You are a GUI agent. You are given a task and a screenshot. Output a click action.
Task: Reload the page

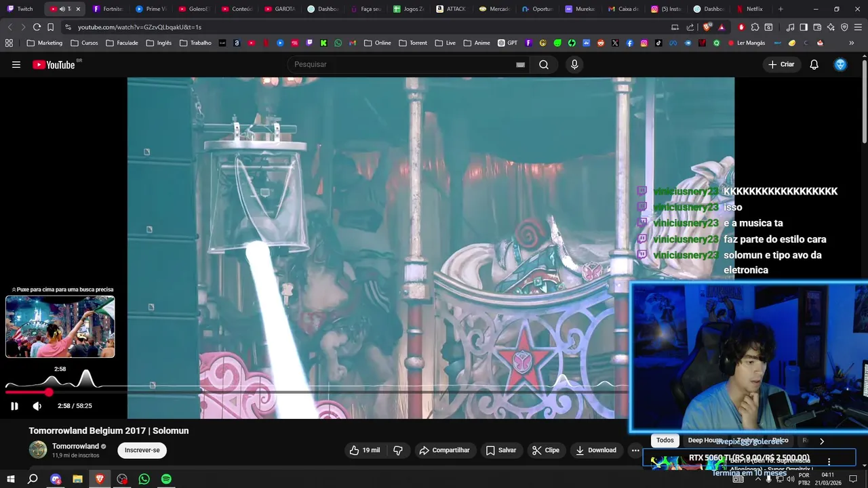(37, 27)
